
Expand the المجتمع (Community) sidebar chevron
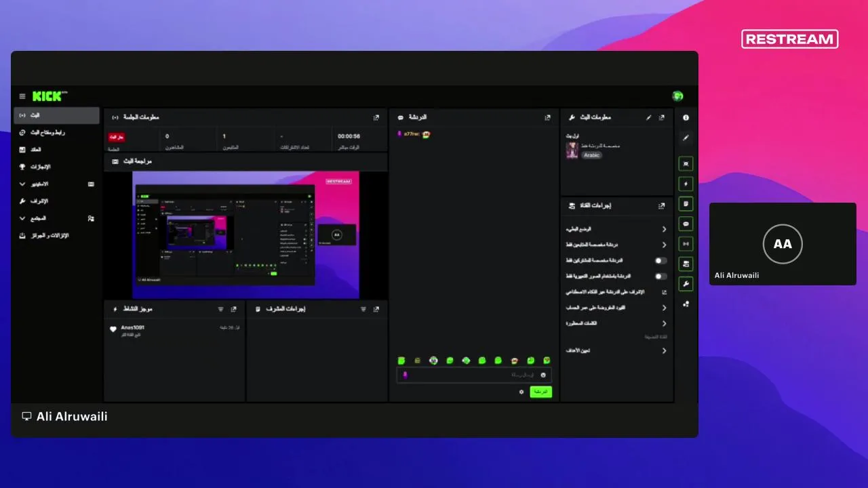point(22,218)
